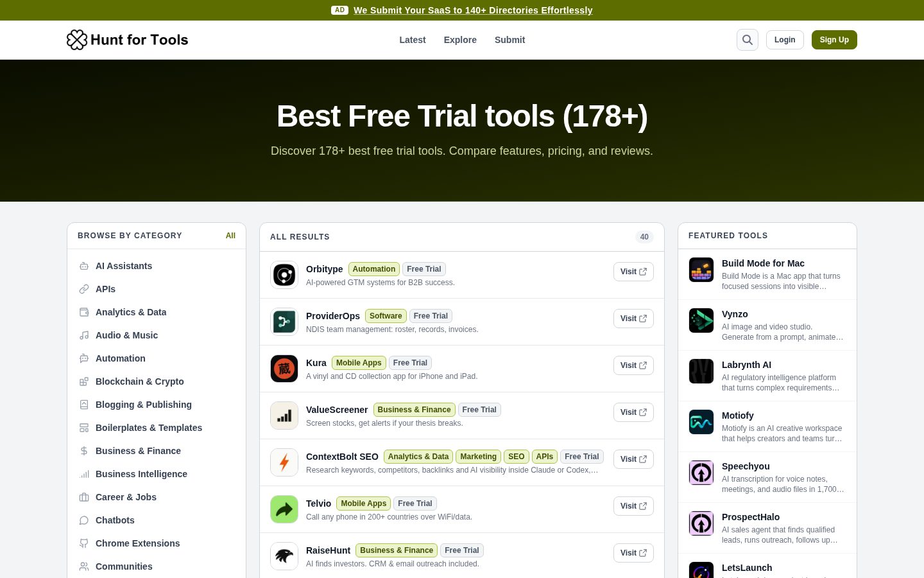
Task: Visit Kura via its Visit button
Action: pyautogui.click(x=633, y=365)
